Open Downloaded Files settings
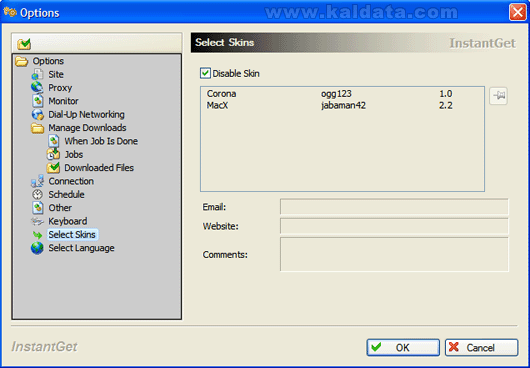530x368 pixels. 99,168
